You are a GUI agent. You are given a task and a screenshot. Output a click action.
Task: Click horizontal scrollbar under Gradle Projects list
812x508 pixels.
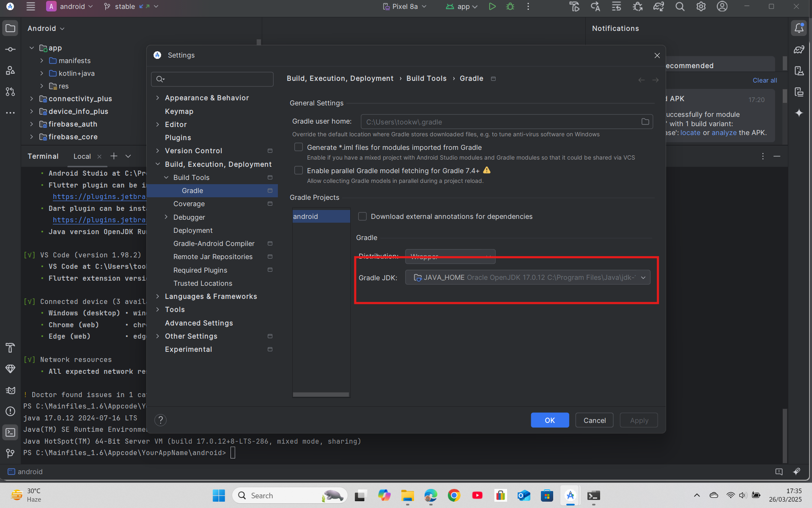321,395
